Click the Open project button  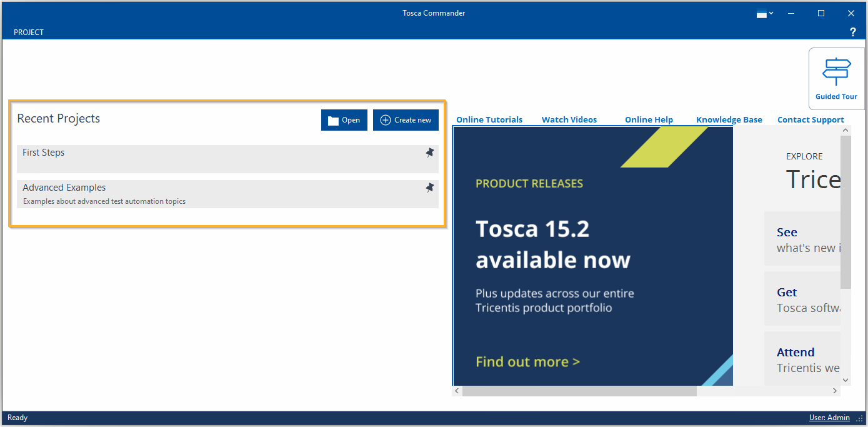[344, 120]
